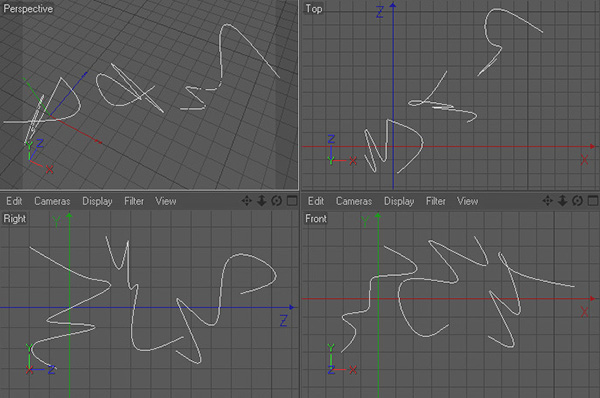Image resolution: width=600 pixels, height=398 pixels.
Task: Open the Edit menu of the Front viewport
Action: tap(316, 201)
